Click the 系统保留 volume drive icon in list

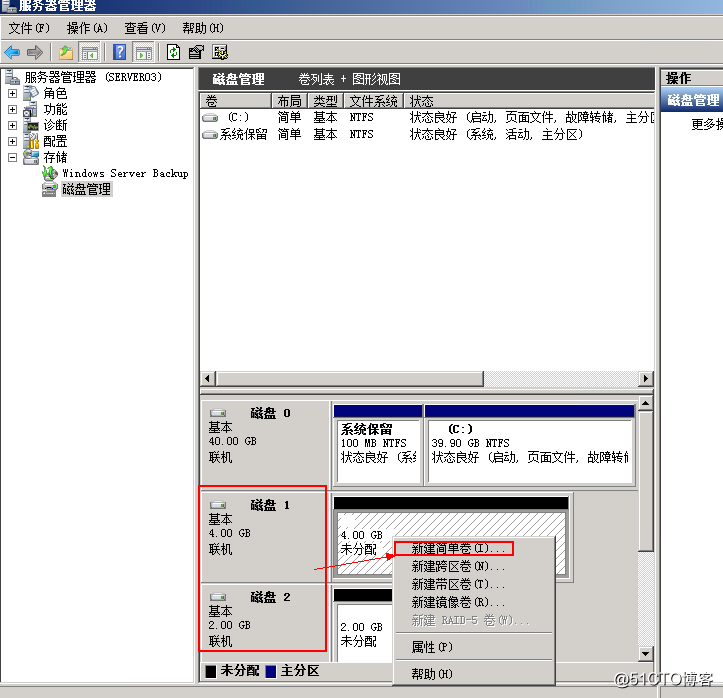(x=210, y=135)
